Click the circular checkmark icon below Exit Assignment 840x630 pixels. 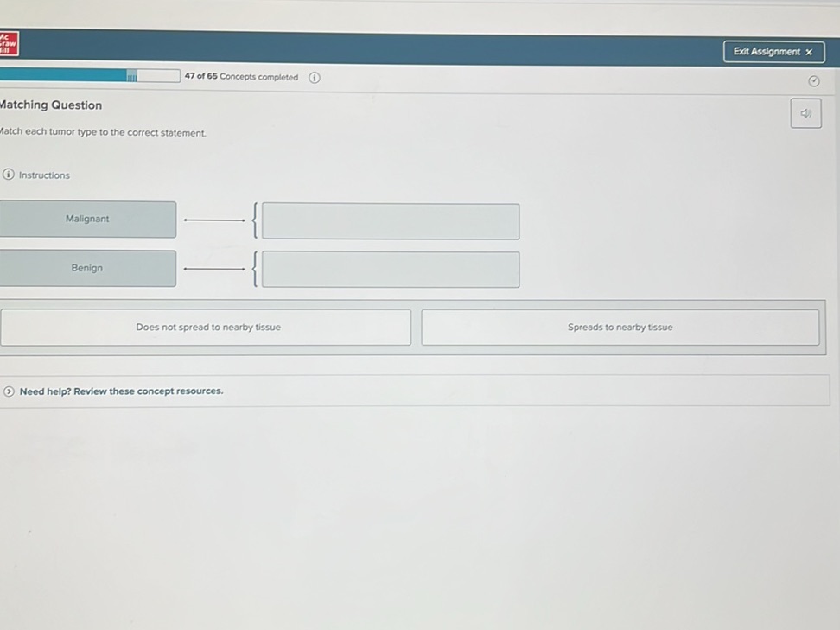[x=812, y=82]
